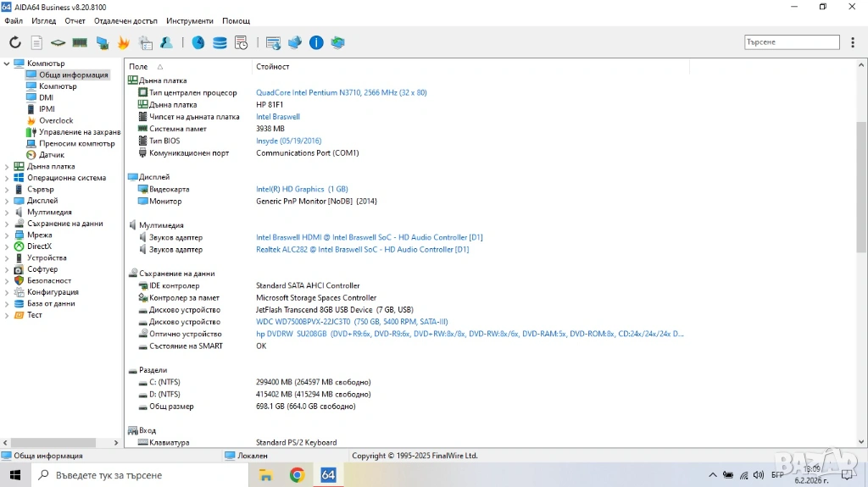
Task: Open the Sensor (Датчик) tree item
Action: 51,155
